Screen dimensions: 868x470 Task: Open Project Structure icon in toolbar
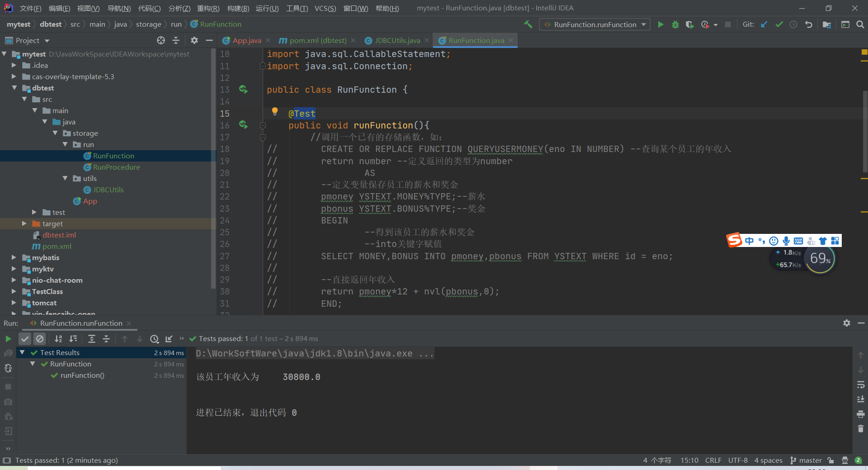827,24
